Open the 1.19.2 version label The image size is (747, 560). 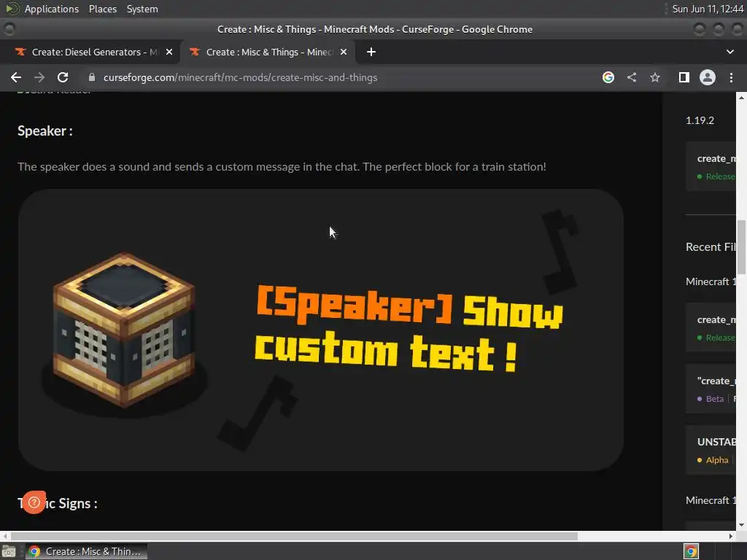click(700, 120)
